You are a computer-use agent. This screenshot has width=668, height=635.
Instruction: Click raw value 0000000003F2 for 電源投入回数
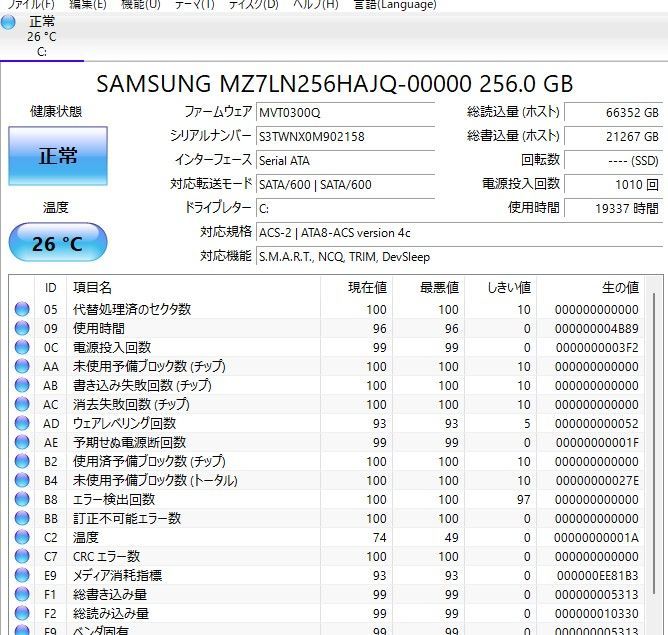(597, 348)
